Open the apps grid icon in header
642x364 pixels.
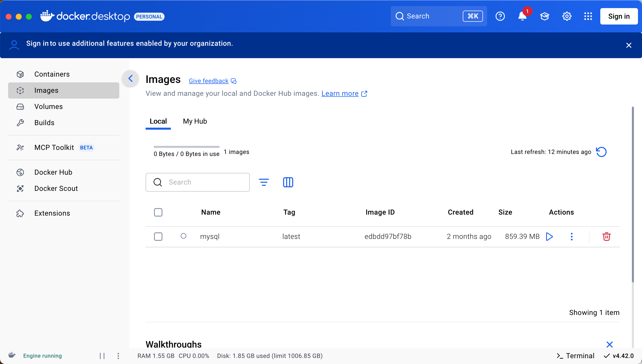click(588, 16)
